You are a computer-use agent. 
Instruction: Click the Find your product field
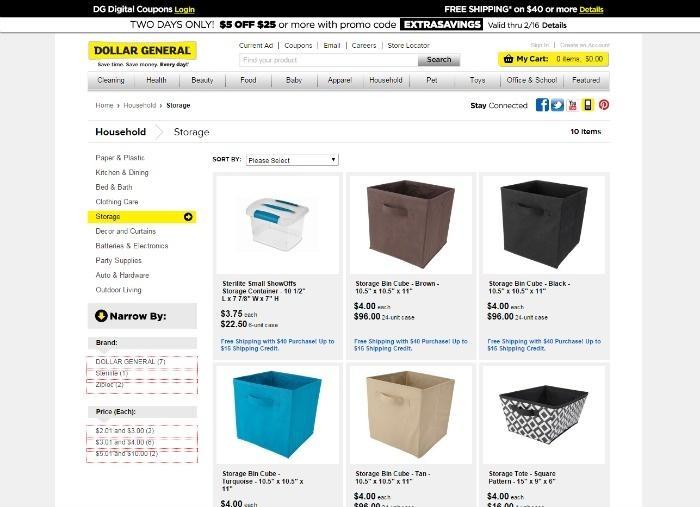[329, 60]
